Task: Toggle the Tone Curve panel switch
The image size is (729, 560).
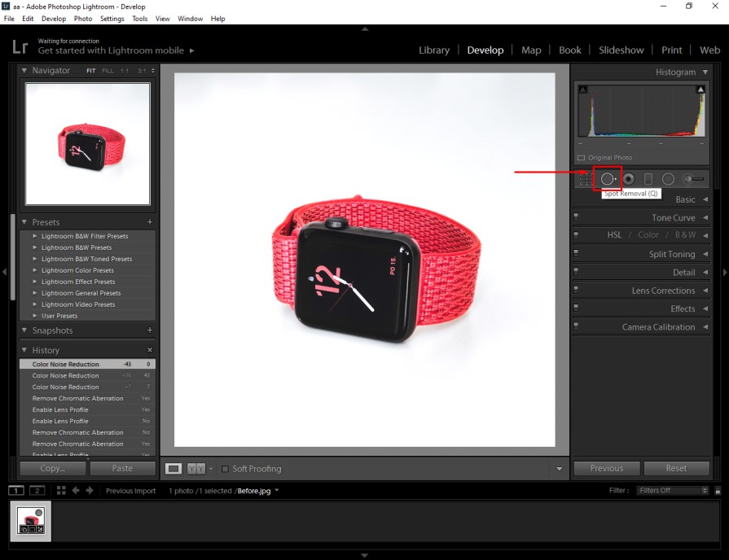Action: (x=576, y=217)
